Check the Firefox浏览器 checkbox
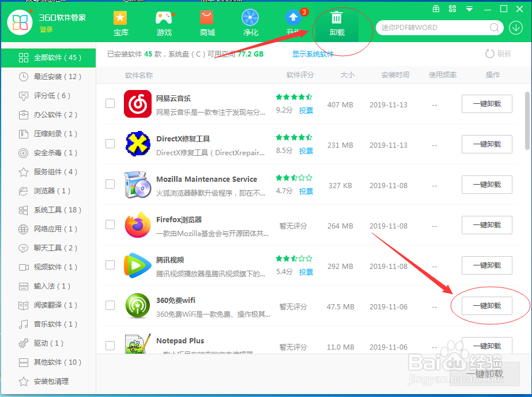Image resolution: width=532 pixels, height=397 pixels. tap(110, 224)
